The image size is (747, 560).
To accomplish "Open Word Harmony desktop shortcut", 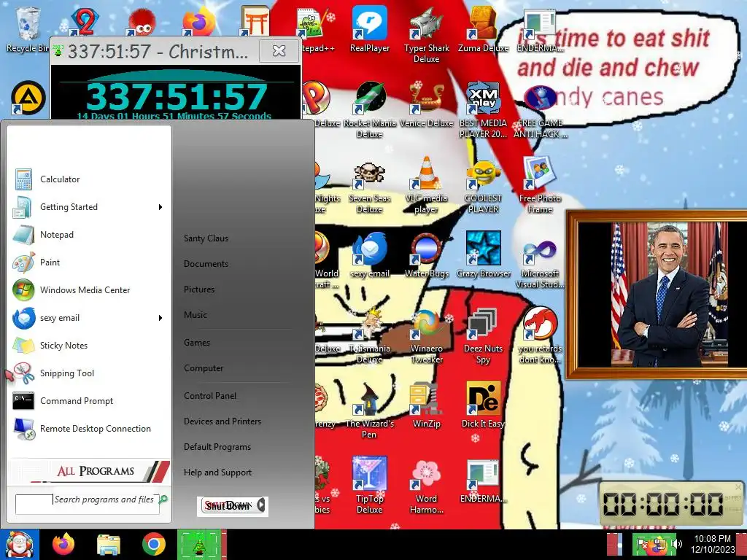I will (x=426, y=485).
